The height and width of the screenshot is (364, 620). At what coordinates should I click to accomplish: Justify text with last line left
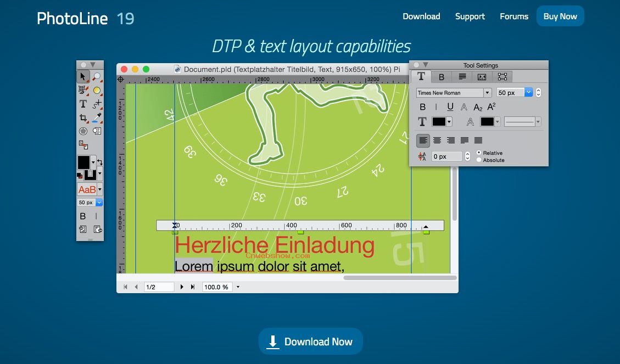[465, 141]
